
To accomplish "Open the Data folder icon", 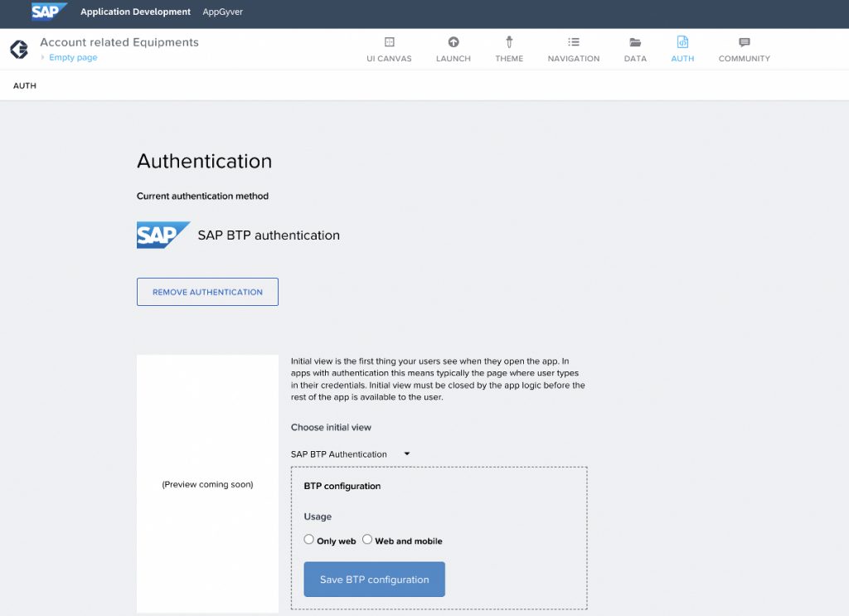I will (635, 42).
